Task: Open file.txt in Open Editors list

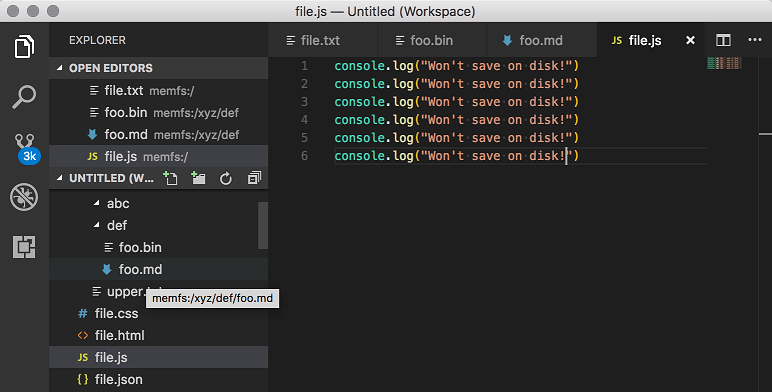Action: coord(159,91)
